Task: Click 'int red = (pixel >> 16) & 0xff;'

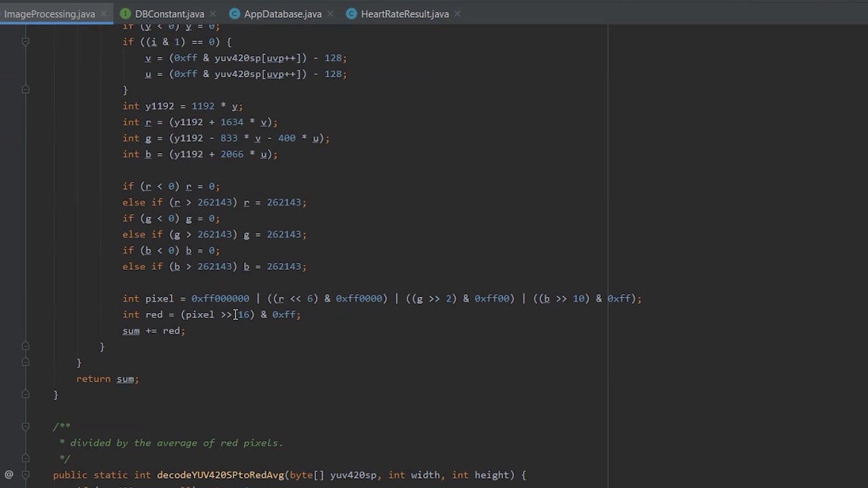Action: 212,314
